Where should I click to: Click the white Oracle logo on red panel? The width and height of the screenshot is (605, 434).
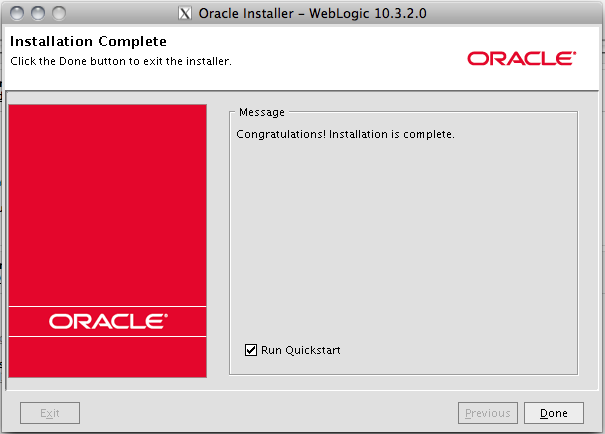coord(108,321)
